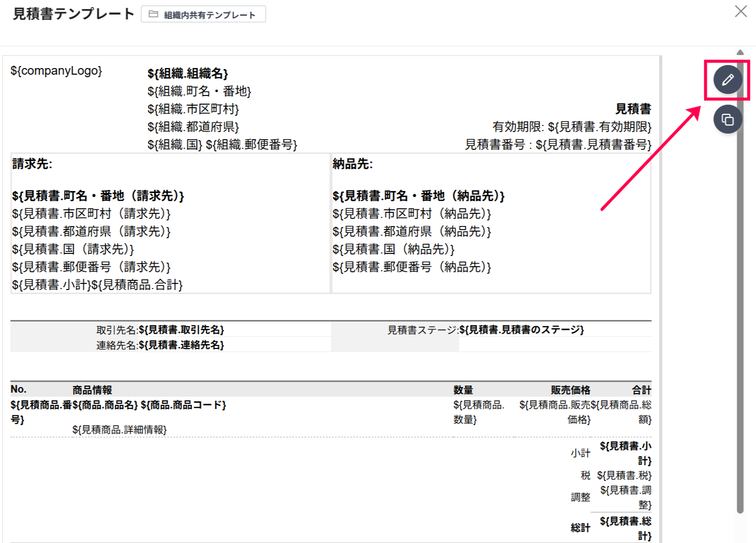
Task: Select the ${companyLogo} placeholder
Action: pos(56,71)
